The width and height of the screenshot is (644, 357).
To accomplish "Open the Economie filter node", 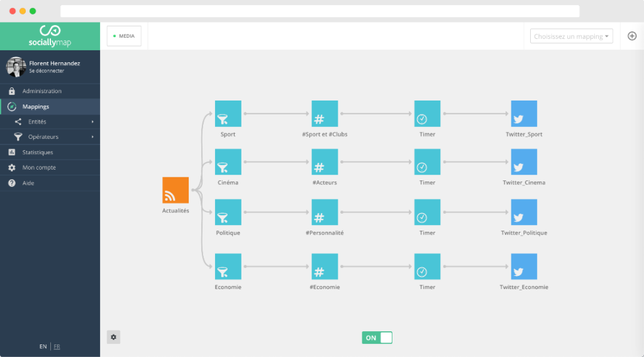I will [x=228, y=266].
